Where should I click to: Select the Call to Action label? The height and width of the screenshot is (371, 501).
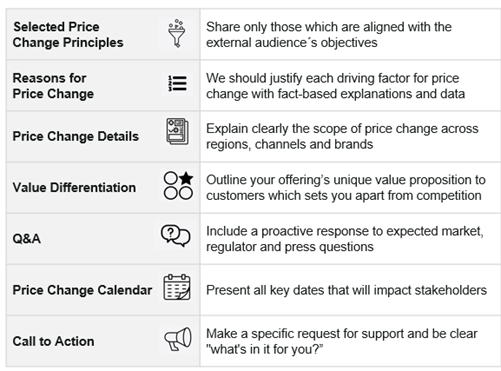pos(53,341)
